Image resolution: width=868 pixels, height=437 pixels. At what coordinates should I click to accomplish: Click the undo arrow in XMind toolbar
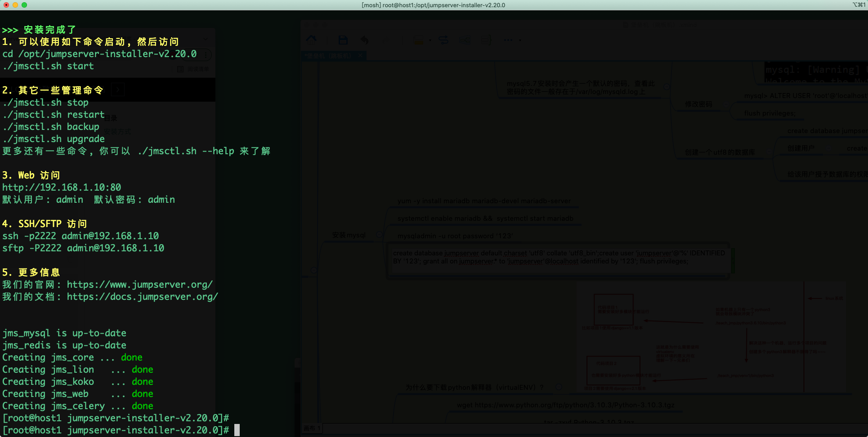click(364, 40)
